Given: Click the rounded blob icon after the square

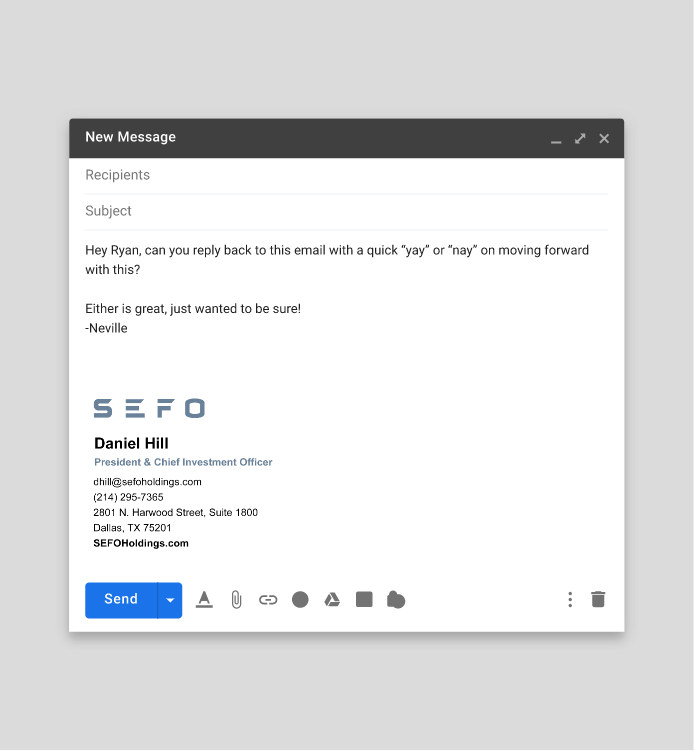Looking at the screenshot, I should click(396, 600).
